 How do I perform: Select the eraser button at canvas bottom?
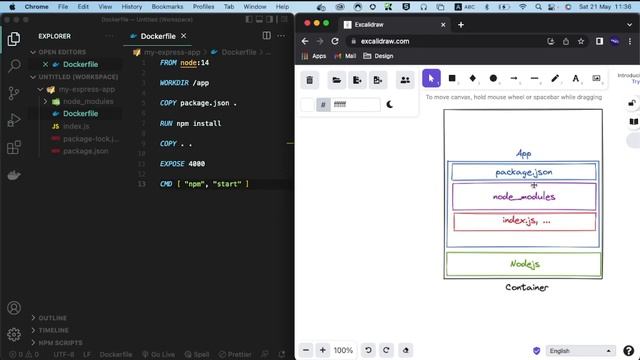click(406, 350)
